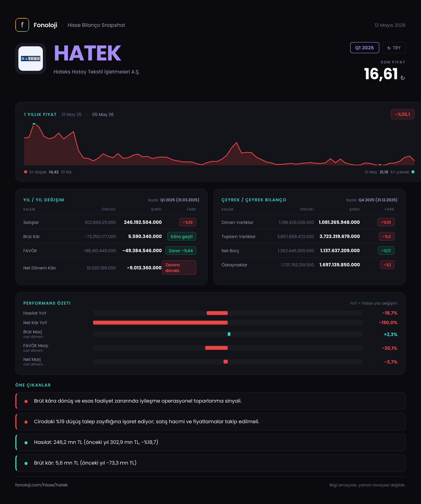Click the 16,61 last price value
The width and height of the screenshot is (421, 504).
(381, 74)
